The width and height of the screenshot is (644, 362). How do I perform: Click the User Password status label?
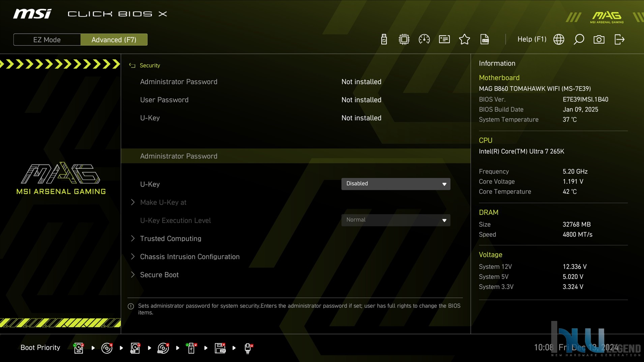click(164, 100)
